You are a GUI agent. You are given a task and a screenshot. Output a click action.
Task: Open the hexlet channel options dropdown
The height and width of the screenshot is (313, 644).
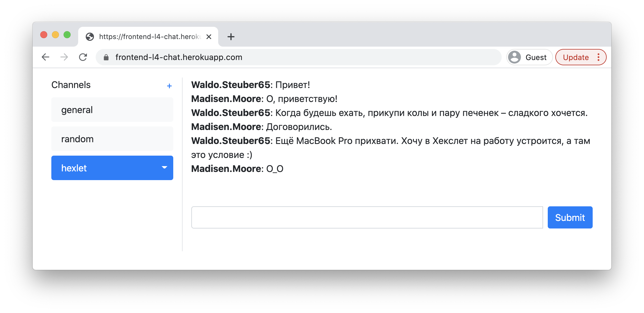[x=164, y=168]
